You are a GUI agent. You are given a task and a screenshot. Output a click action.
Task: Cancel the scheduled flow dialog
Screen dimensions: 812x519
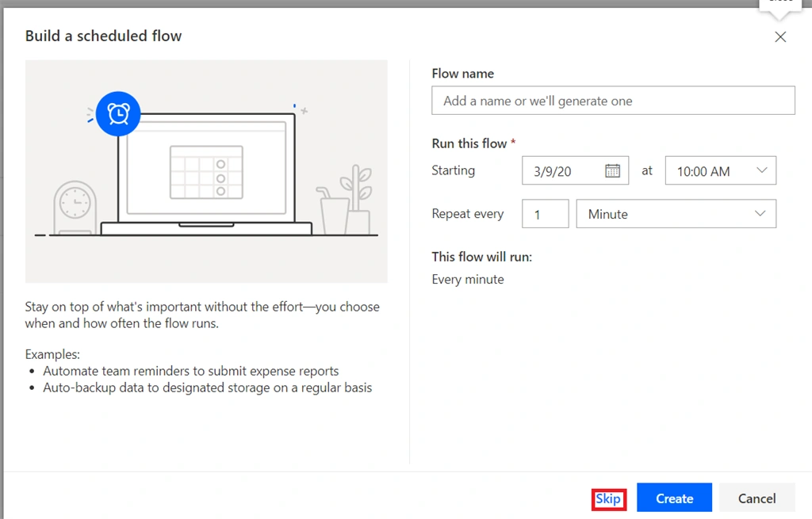[x=756, y=498]
